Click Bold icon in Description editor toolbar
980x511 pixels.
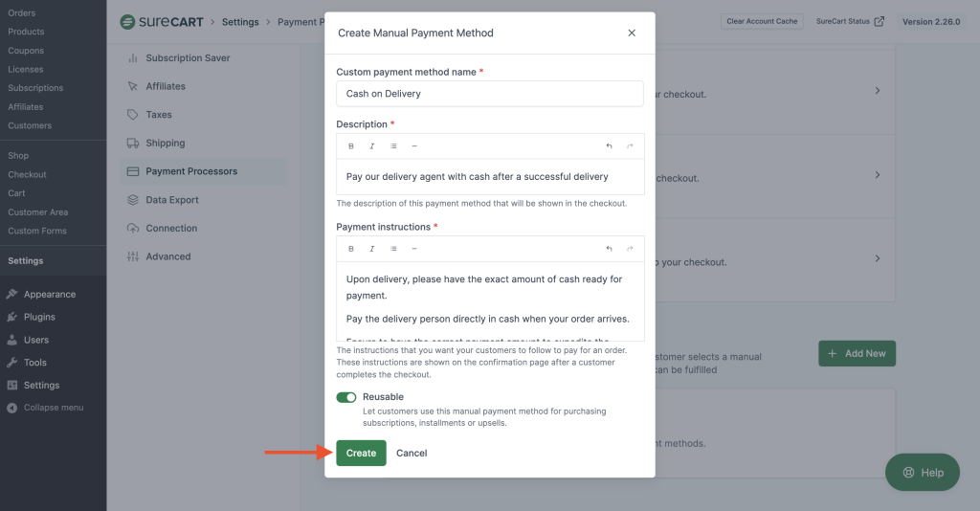[x=351, y=146]
